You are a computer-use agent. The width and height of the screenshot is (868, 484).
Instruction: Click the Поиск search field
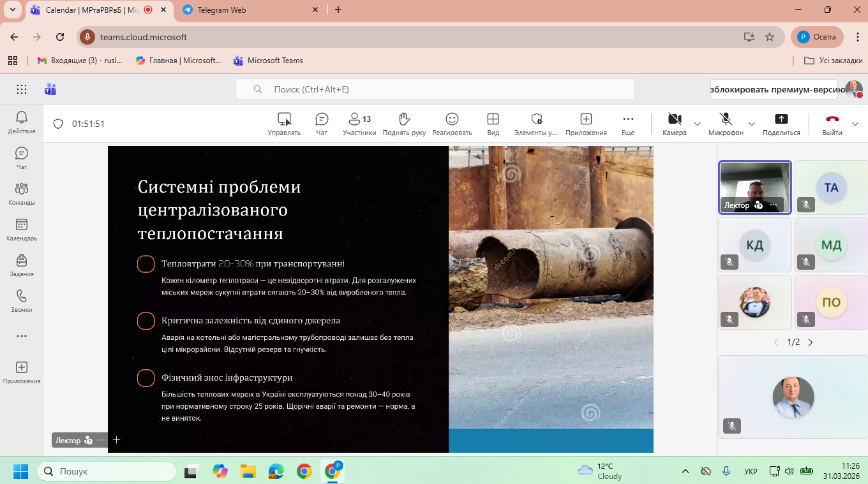pos(434,89)
